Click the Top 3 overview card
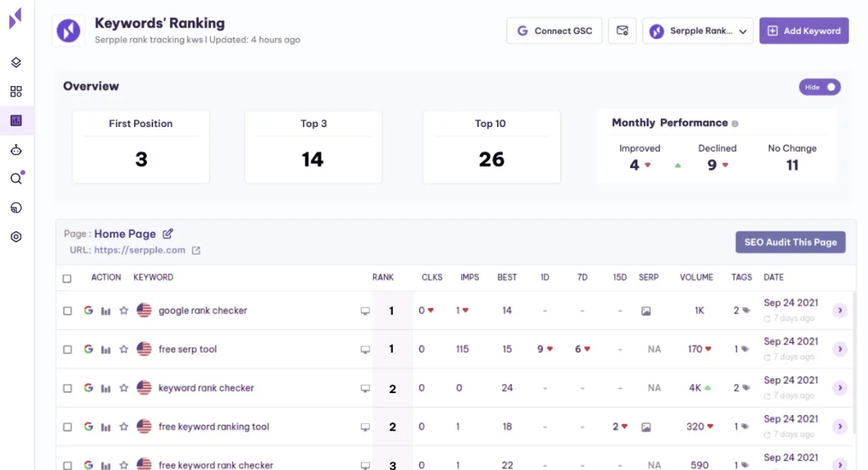The image size is (868, 470). (313, 147)
